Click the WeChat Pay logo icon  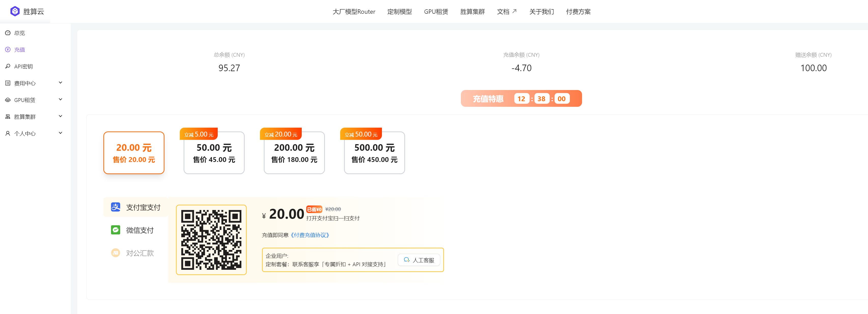[x=116, y=230]
